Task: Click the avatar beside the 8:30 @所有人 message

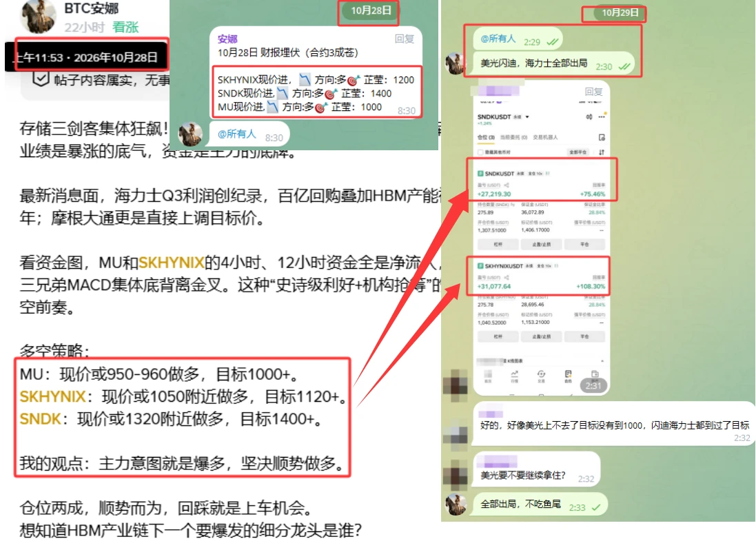Action: [190, 134]
